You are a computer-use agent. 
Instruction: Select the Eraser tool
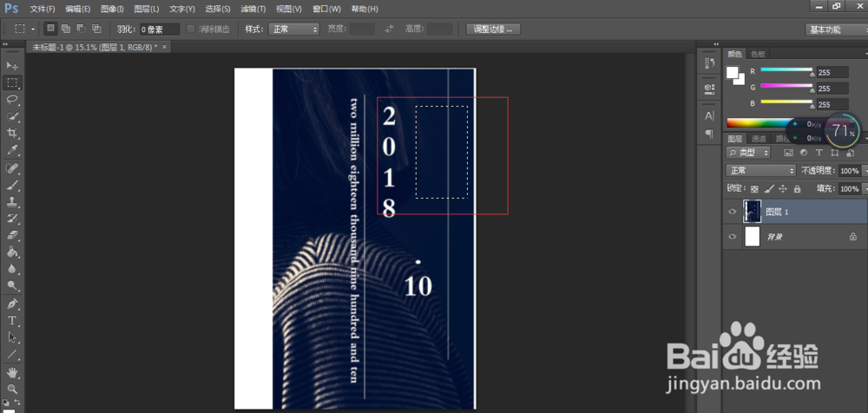pos(12,235)
